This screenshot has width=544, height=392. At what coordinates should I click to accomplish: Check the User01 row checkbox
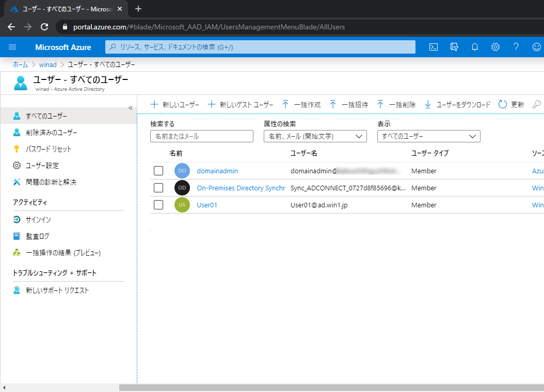[x=158, y=205]
